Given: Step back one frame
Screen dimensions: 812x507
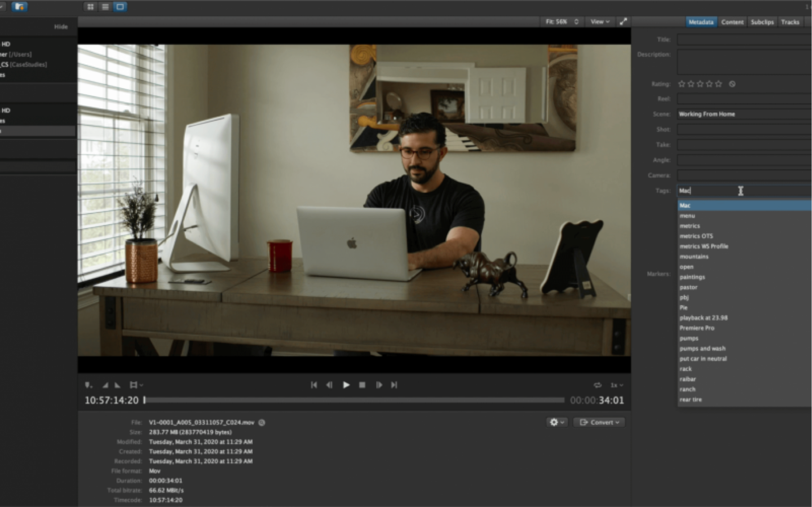Looking at the screenshot, I should pos(330,385).
